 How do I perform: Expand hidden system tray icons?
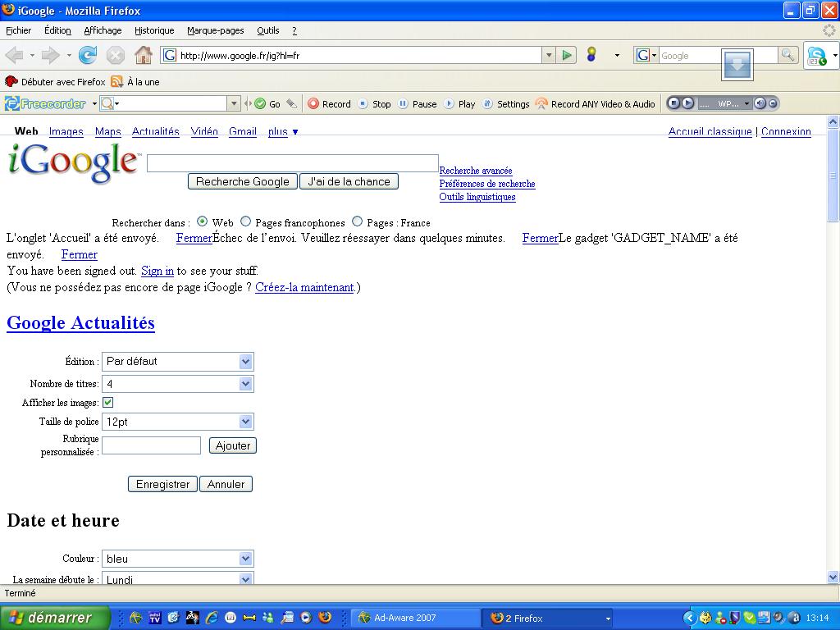point(690,618)
